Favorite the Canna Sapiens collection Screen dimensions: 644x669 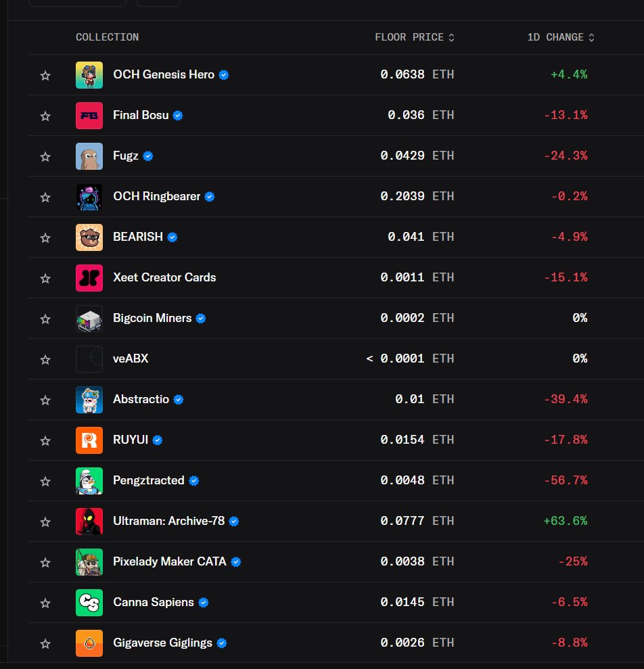pyautogui.click(x=45, y=603)
